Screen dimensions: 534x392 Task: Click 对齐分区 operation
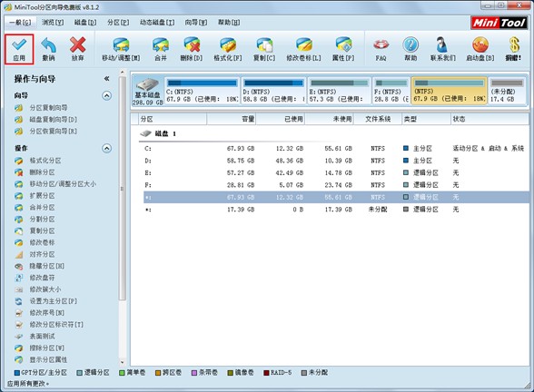42,254
